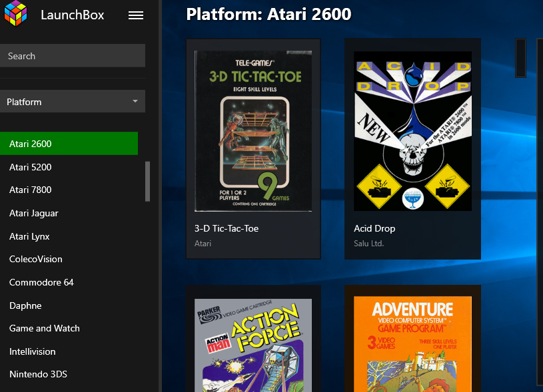
Task: Click the sidebar scrollbar thumb
Action: [x=147, y=181]
